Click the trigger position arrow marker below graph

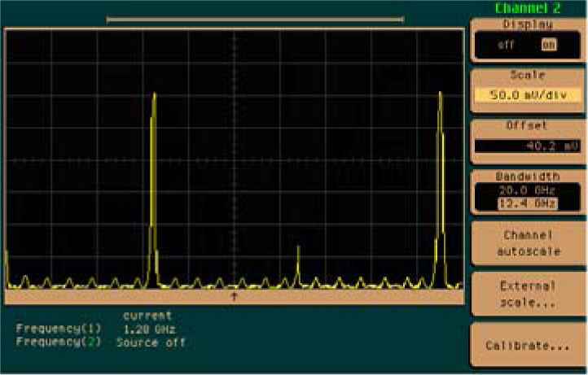tap(235, 297)
